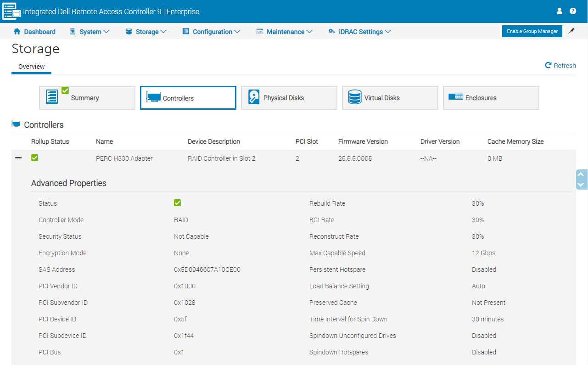Open the Virtual Disks tile

pos(390,98)
